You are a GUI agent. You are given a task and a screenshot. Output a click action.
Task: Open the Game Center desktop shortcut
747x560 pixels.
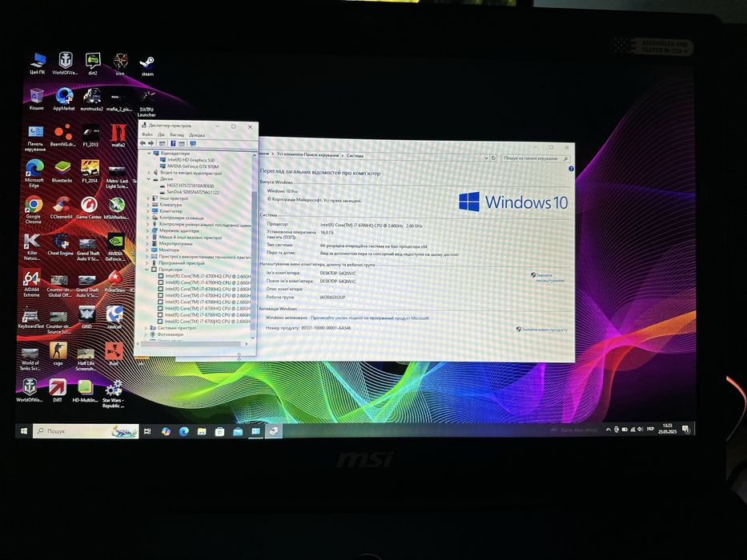point(89,208)
